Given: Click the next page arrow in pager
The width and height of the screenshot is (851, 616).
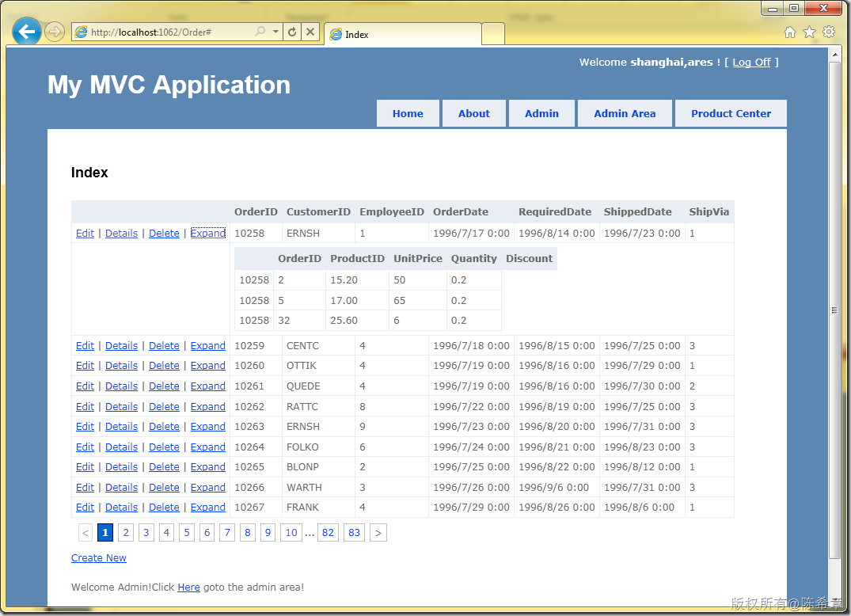Looking at the screenshot, I should tap(378, 533).
